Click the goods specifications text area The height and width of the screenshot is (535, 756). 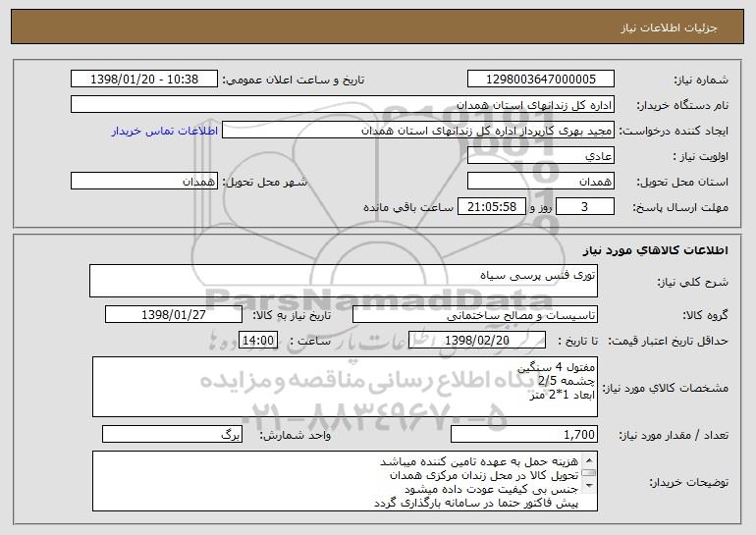point(345,387)
